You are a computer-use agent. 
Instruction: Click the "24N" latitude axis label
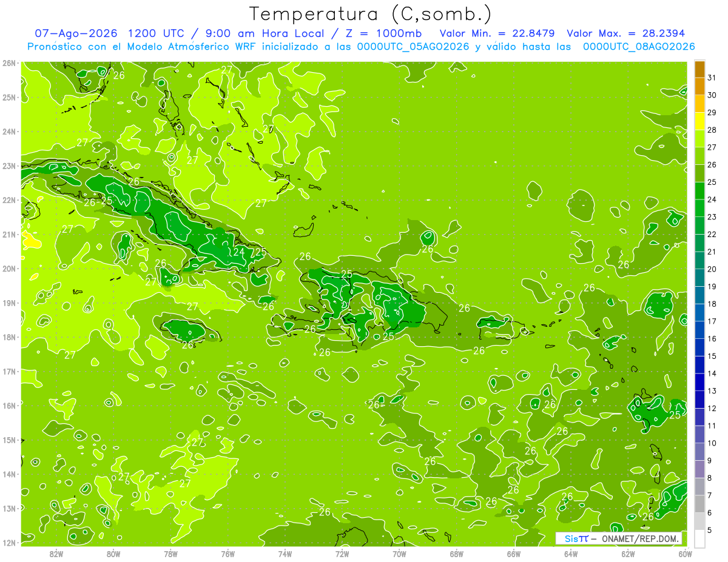[9, 132]
